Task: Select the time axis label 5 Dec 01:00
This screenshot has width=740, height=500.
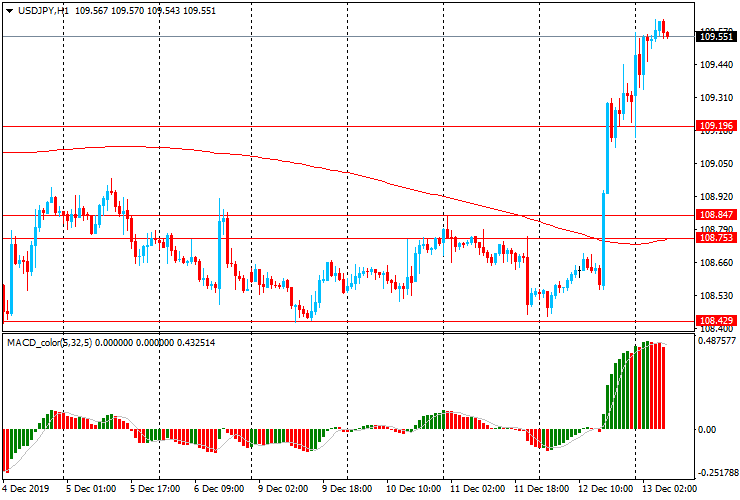Action: (x=91, y=489)
